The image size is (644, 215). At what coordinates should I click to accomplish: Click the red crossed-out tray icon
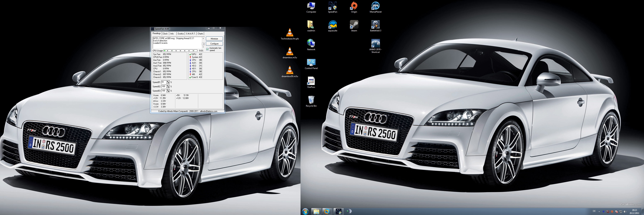[x=608, y=212]
